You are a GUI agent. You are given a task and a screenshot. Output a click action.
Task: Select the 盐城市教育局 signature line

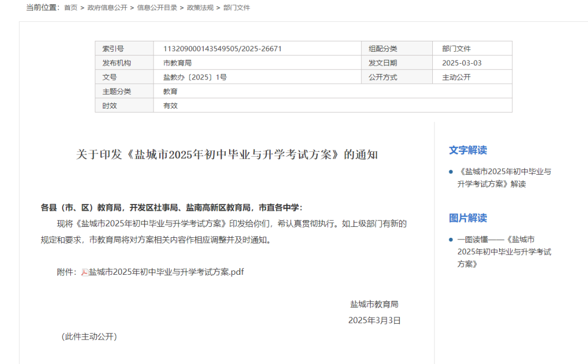(x=374, y=304)
